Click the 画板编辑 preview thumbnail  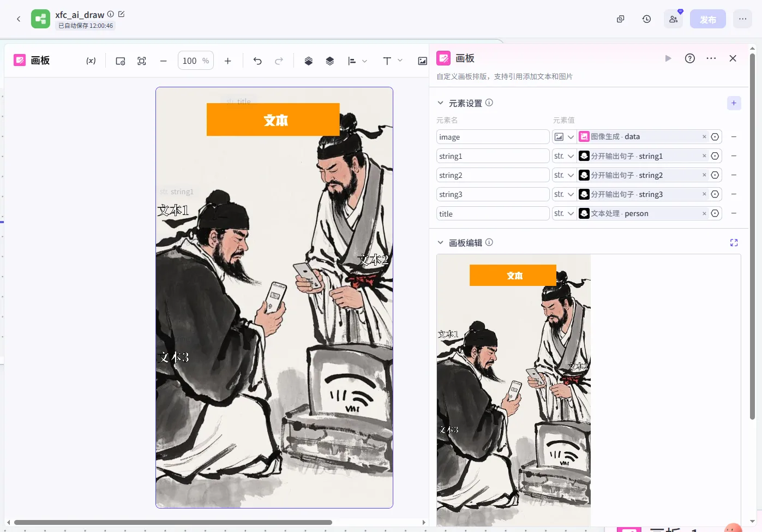coord(514,390)
